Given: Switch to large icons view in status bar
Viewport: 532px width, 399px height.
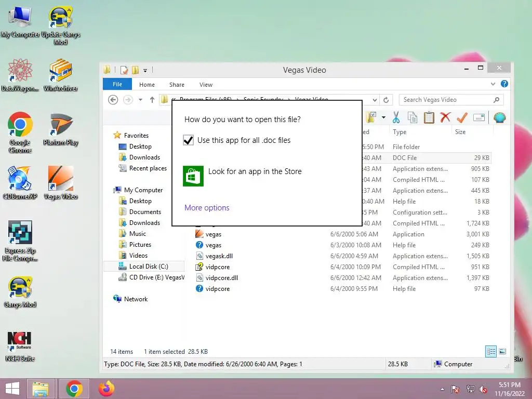Looking at the screenshot, I should [x=502, y=352].
